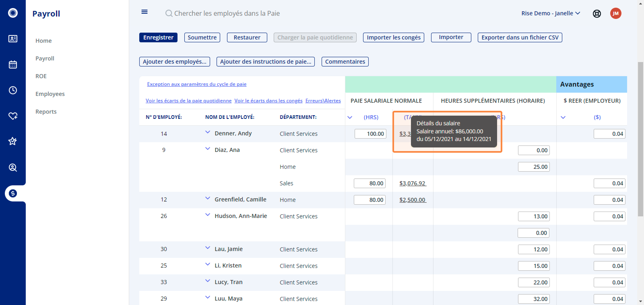Edit Li, Kristen overtime 15.00 field
The width and height of the screenshot is (644, 305).
click(534, 266)
